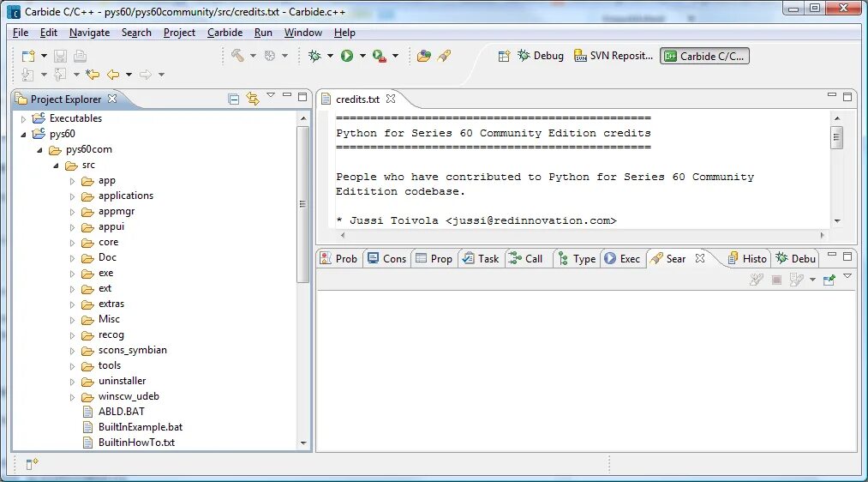This screenshot has height=482, width=868.
Task: Open the Debug configurations dropdown arrow
Action: (x=330, y=56)
